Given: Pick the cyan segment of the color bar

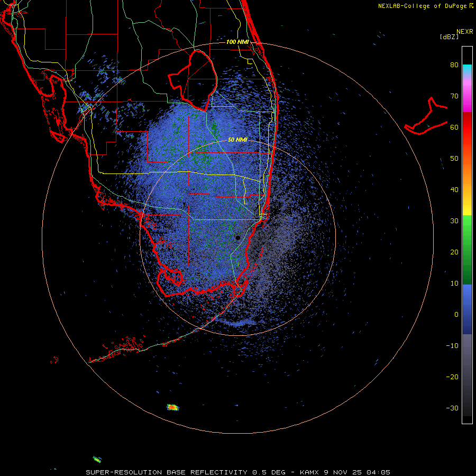Looking at the screenshot, I should coord(467,70).
